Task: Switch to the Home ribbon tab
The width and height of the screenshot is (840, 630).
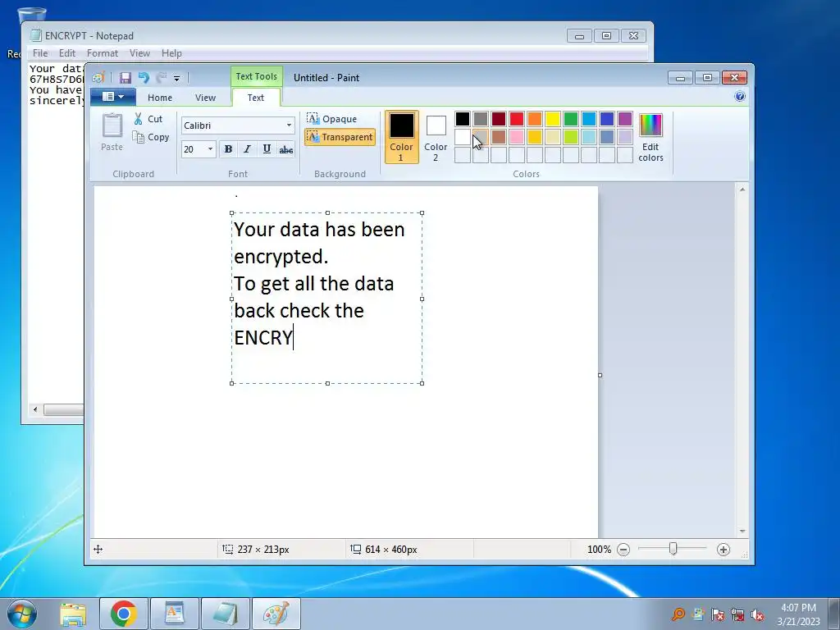Action: click(160, 98)
